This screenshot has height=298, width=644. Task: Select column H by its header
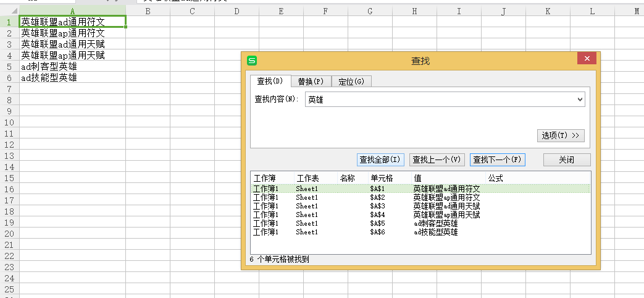click(414, 12)
